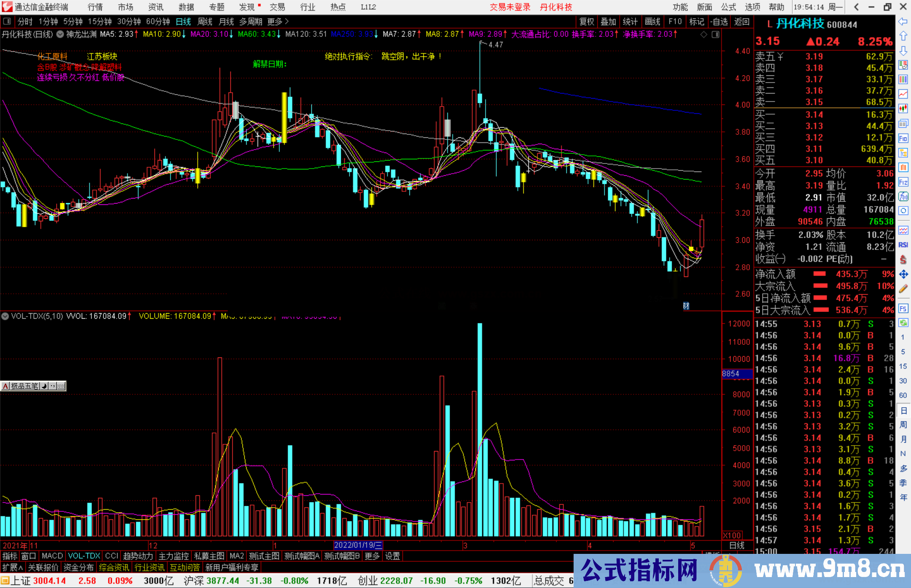Click the 极品五笔 input method bar
This screenshot has width=911, height=588.
click(x=33, y=386)
